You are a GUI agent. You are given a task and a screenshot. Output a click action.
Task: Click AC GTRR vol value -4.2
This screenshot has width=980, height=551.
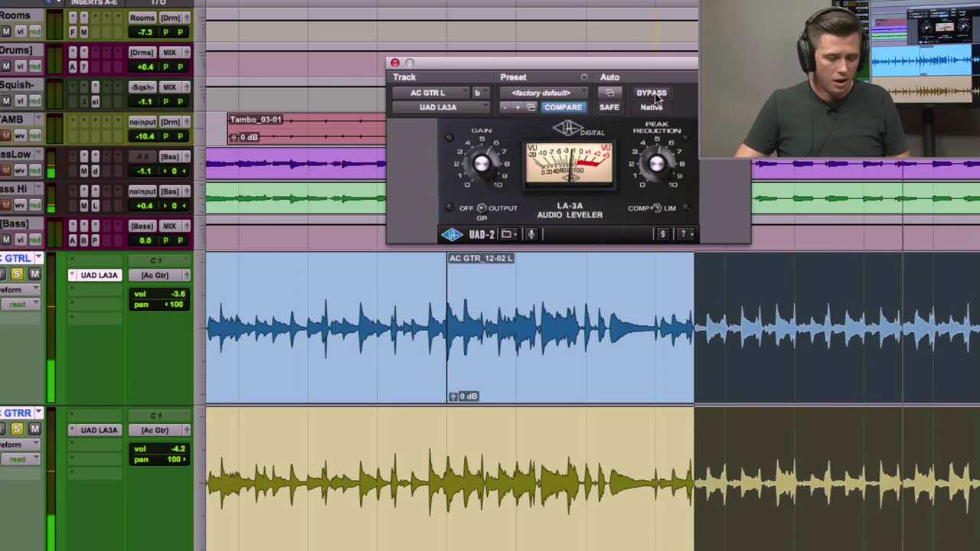pyautogui.click(x=178, y=448)
